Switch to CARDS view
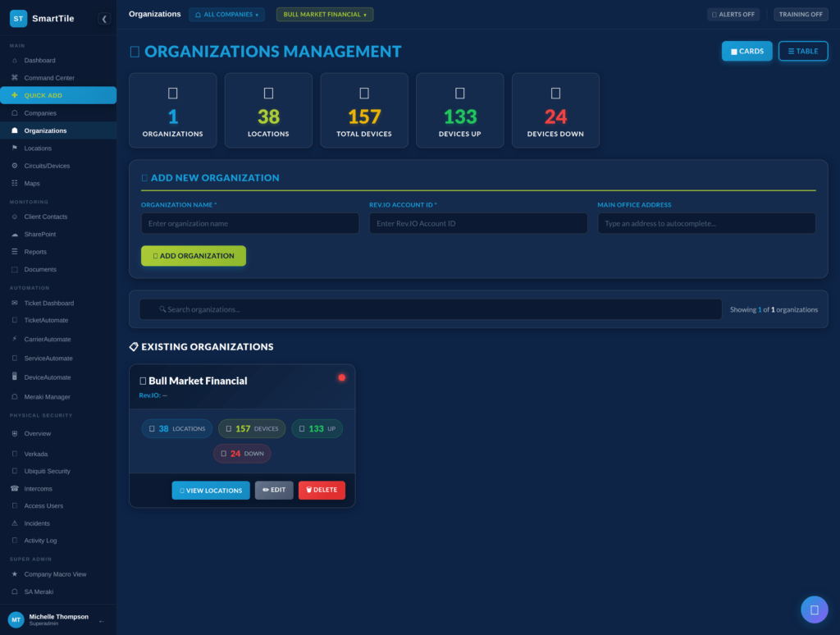The image size is (840, 635). coord(746,51)
